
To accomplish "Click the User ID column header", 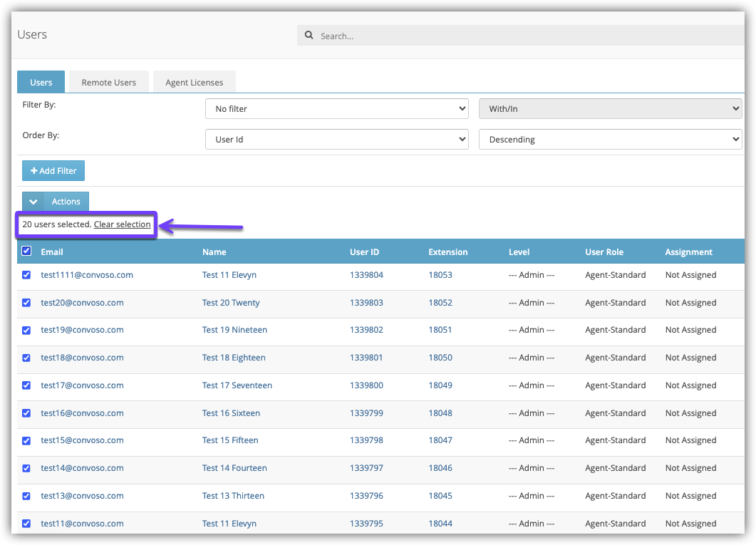I will click(x=365, y=252).
